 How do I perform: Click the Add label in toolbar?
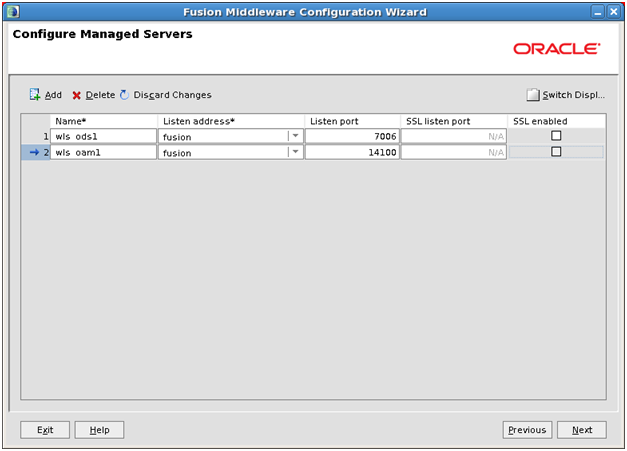tap(53, 95)
